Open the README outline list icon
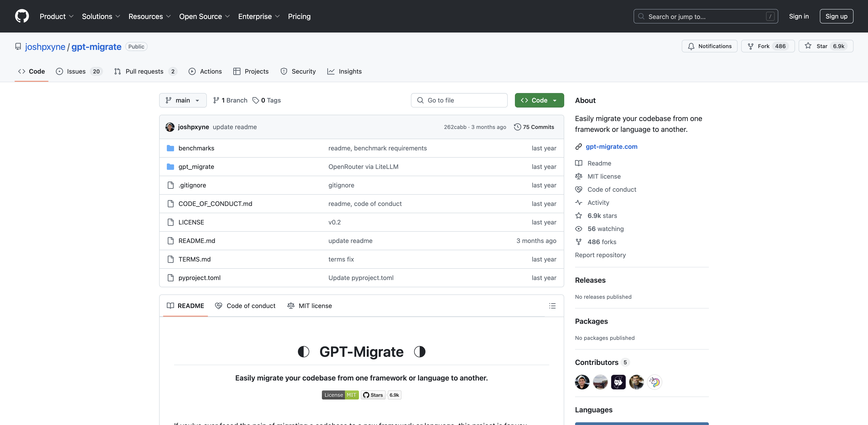This screenshot has width=868, height=425. pyautogui.click(x=552, y=306)
